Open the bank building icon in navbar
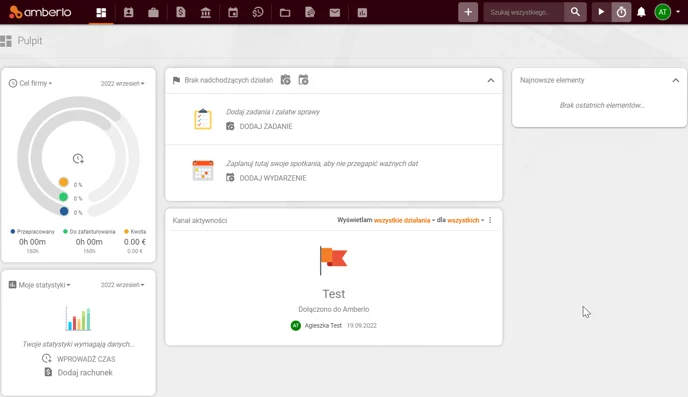The image size is (688, 397). coord(205,13)
